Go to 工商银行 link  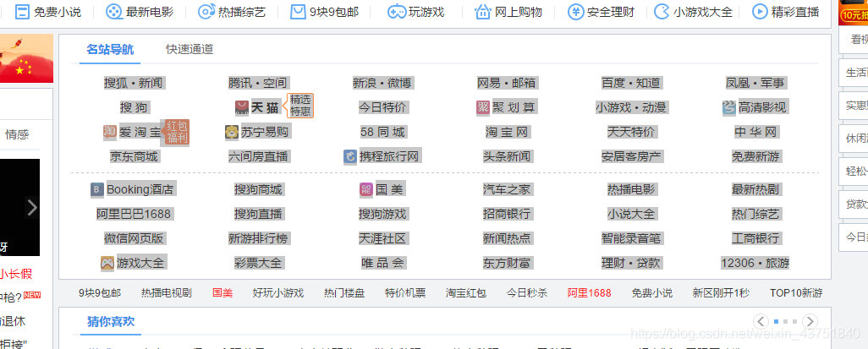tap(755, 238)
